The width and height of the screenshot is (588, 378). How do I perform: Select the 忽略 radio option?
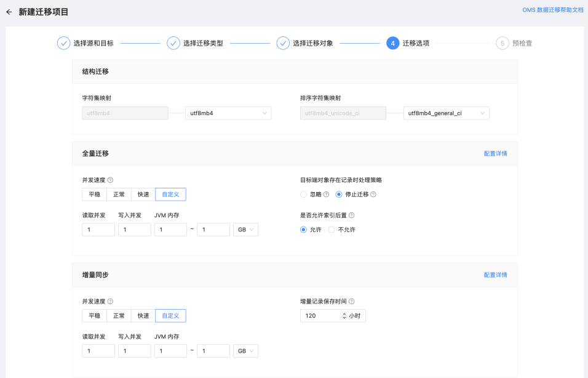pyautogui.click(x=303, y=195)
